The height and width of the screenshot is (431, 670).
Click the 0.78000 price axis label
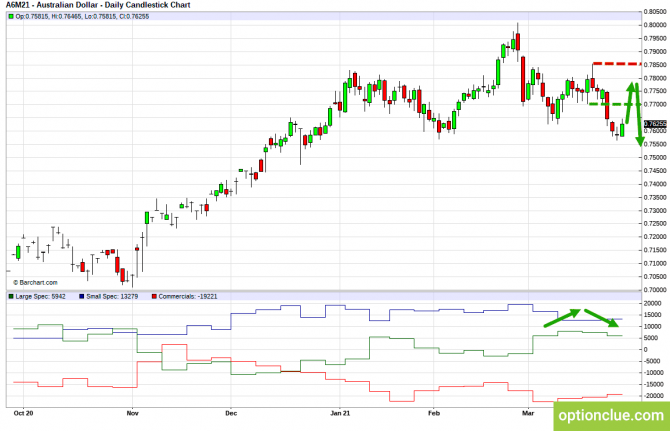tap(655, 78)
